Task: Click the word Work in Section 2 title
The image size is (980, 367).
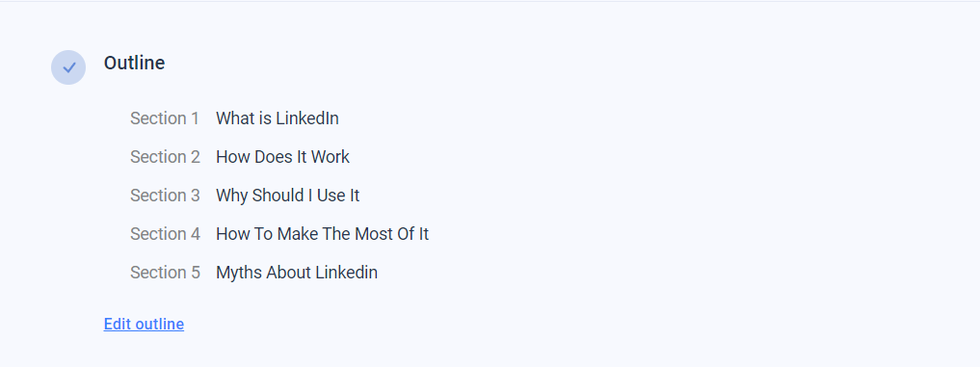Action: (x=331, y=157)
